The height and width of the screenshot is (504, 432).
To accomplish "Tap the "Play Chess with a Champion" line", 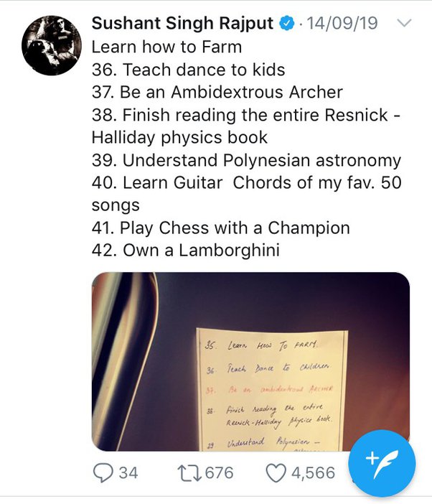I will tap(220, 228).
